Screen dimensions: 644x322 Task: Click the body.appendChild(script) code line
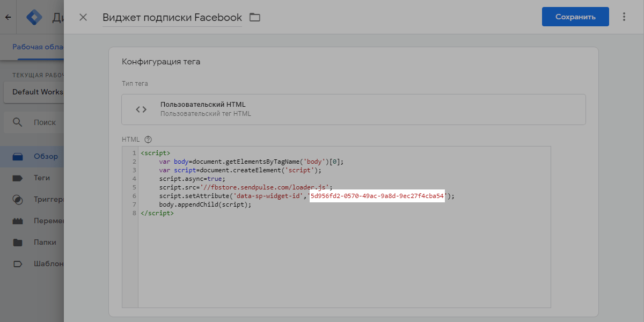[205, 204]
